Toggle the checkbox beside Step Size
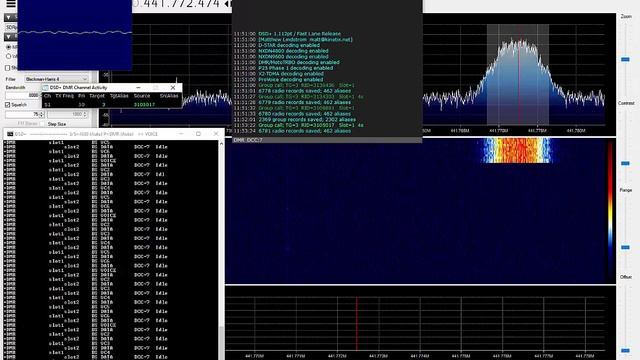This screenshot has width=640, height=360. click(43, 124)
